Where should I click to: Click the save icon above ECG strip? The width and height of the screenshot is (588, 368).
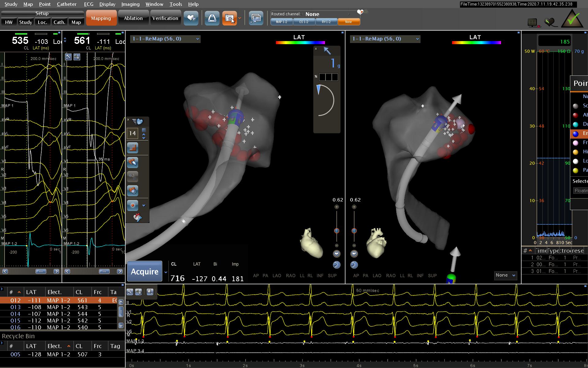[x=150, y=292]
